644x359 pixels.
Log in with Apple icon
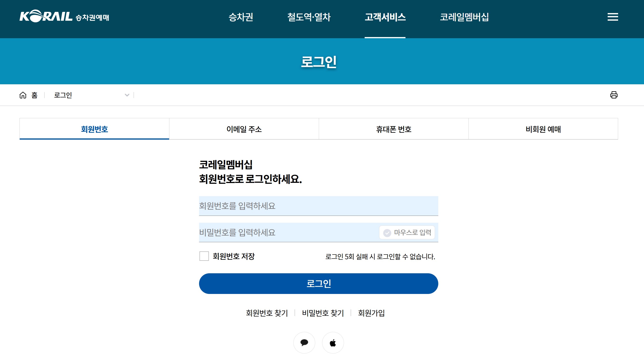333,343
